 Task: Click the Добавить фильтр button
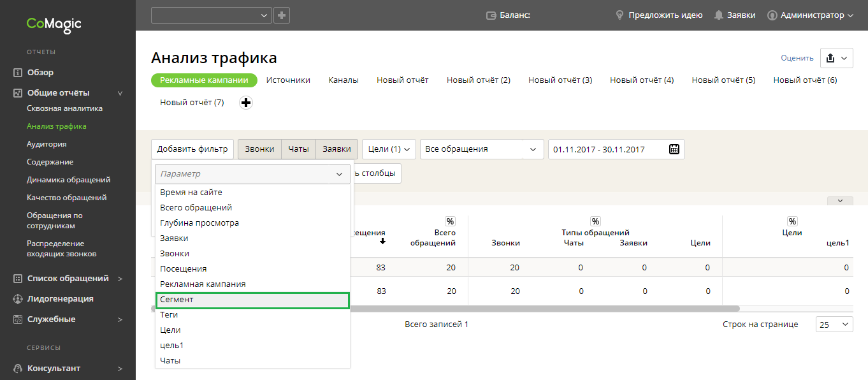tap(192, 149)
